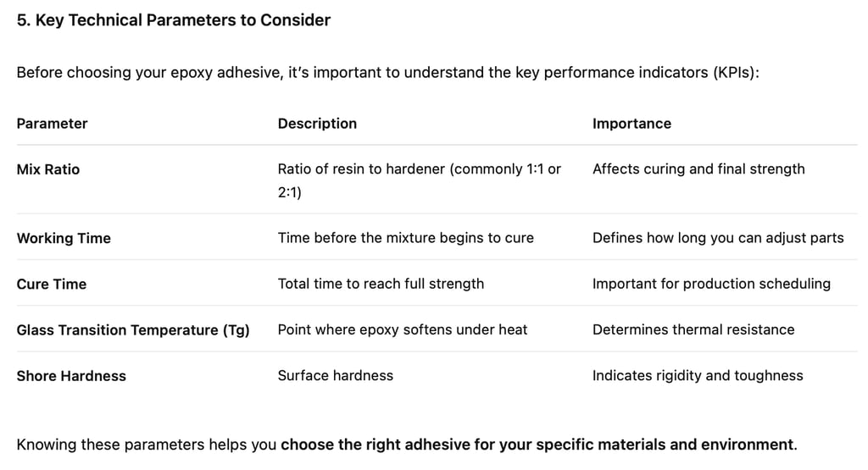The width and height of the screenshot is (868, 470).
Task: Click the intro sentence about key performance indicators
Action: [387, 73]
